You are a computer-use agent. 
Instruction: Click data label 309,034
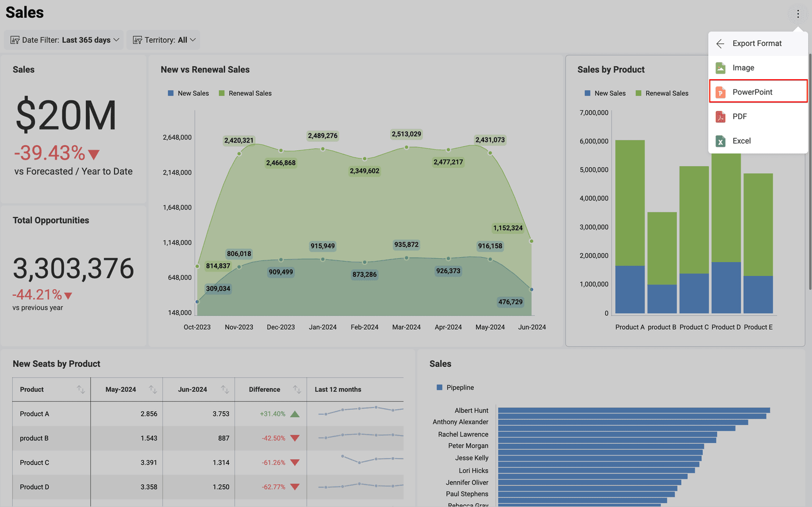point(218,289)
